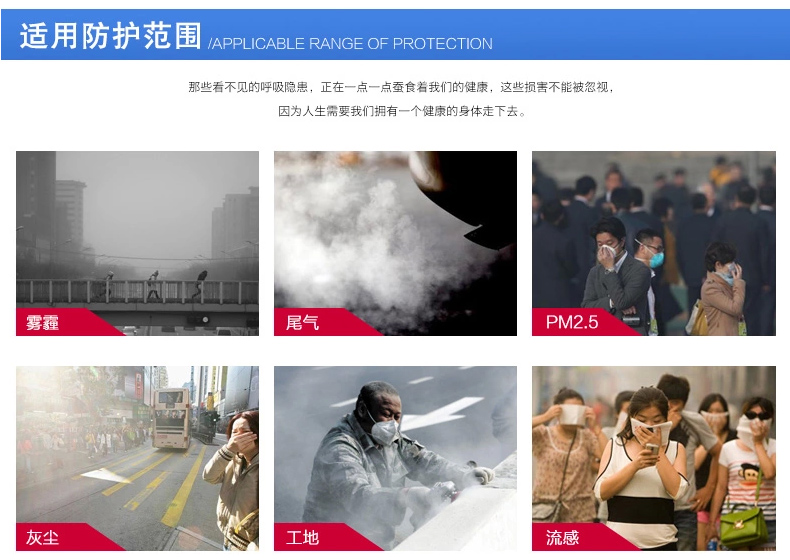Image resolution: width=790 pixels, height=560 pixels.
Task: Click the double-decker bus in dust photo
Action: coord(171,417)
